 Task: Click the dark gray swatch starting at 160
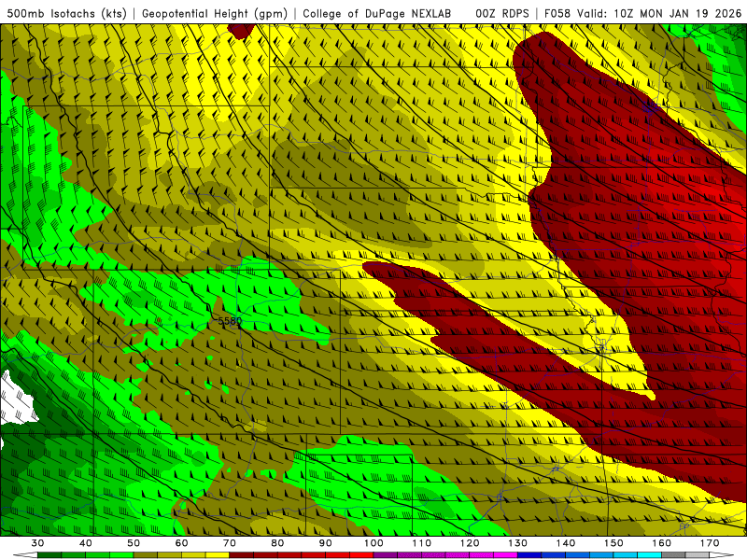click(674, 555)
